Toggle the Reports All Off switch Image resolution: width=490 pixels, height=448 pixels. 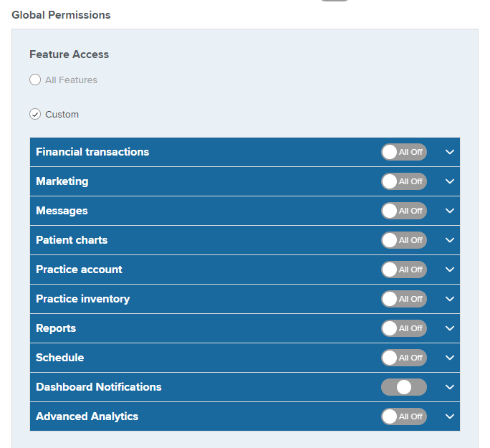click(x=404, y=328)
